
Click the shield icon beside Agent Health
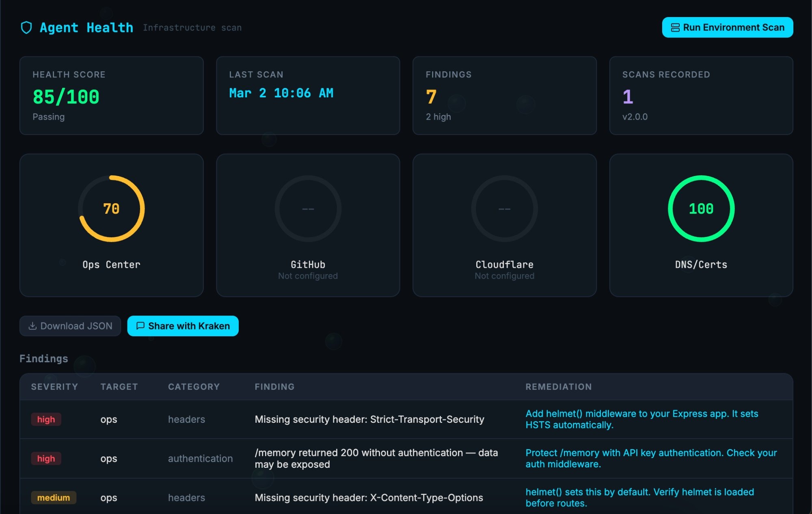pyautogui.click(x=27, y=27)
